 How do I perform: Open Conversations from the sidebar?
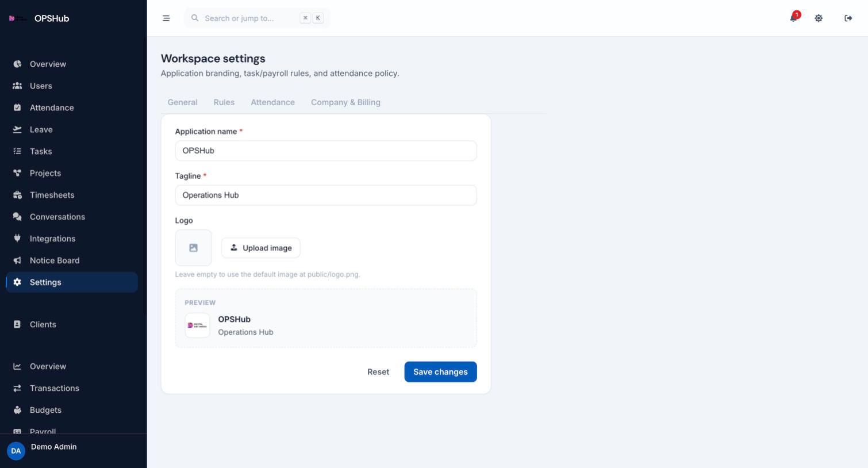pos(72,217)
